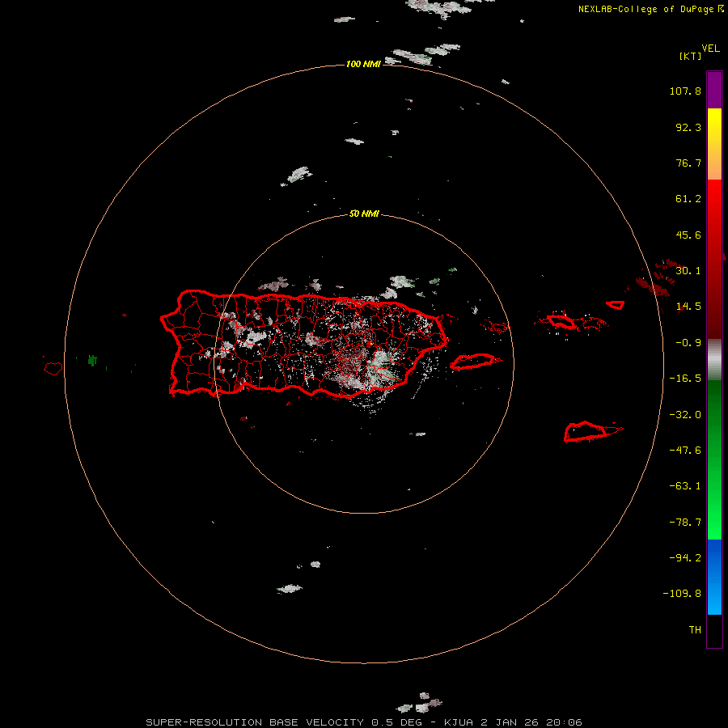Click the small Mona island outline to the west

pyautogui.click(x=53, y=369)
